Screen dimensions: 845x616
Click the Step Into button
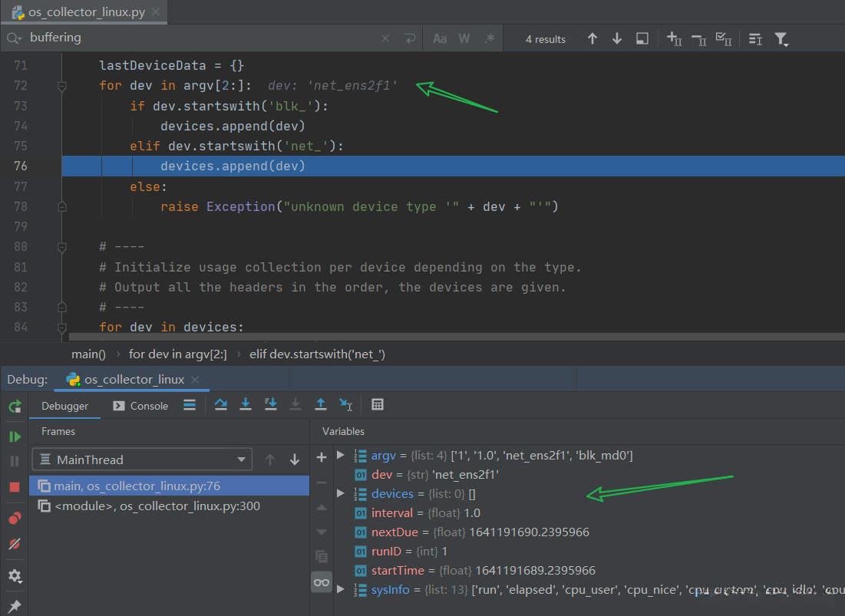[246, 405]
